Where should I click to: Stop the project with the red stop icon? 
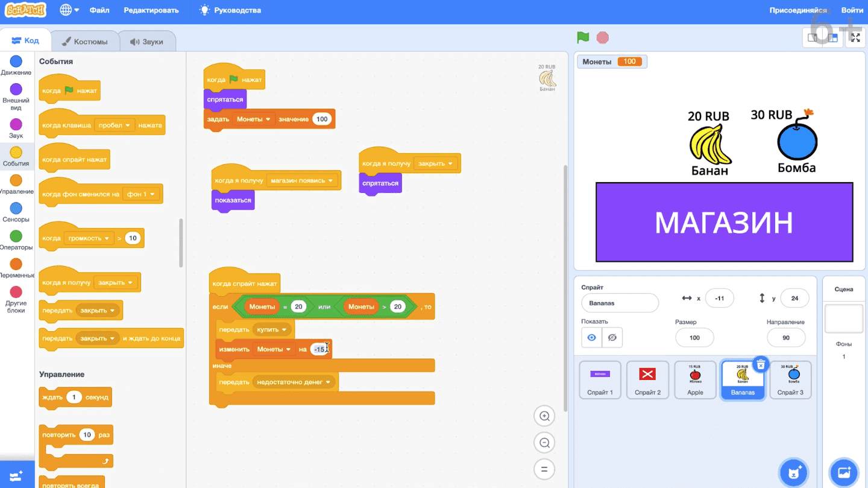tap(602, 37)
